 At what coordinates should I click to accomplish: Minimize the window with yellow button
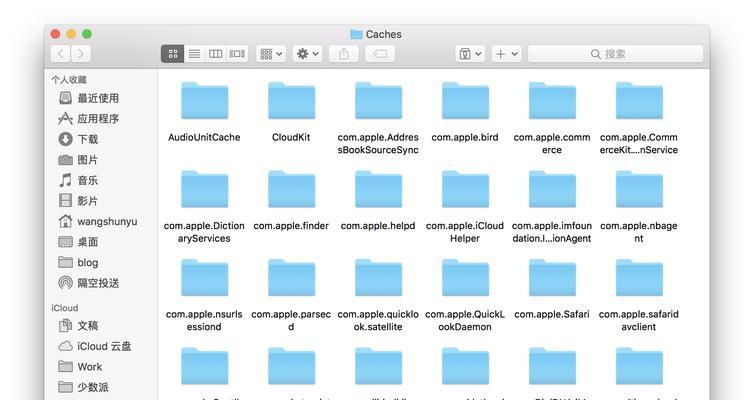coord(71,34)
